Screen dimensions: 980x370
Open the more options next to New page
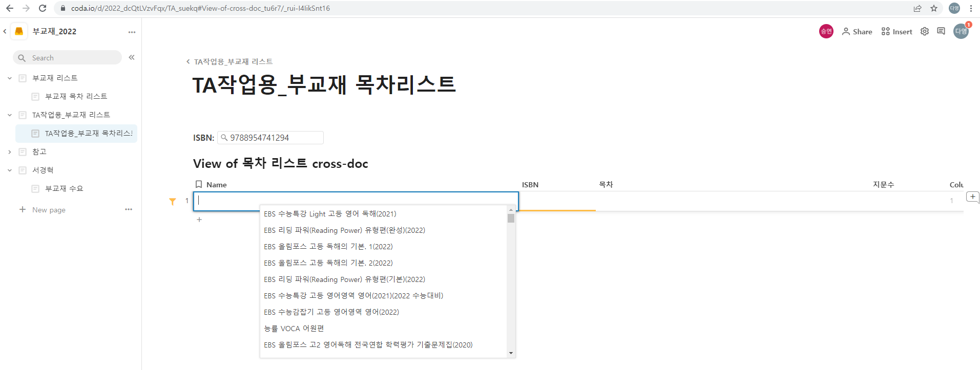(129, 209)
